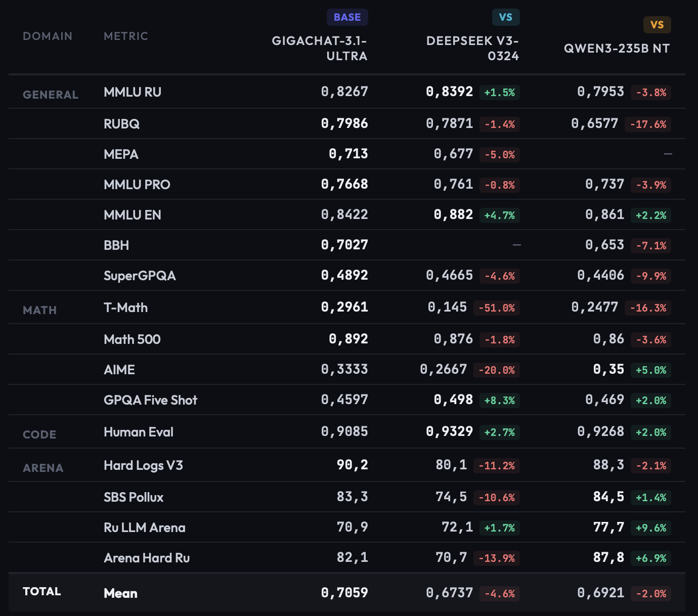Expand the ARENA domain group

(43, 468)
